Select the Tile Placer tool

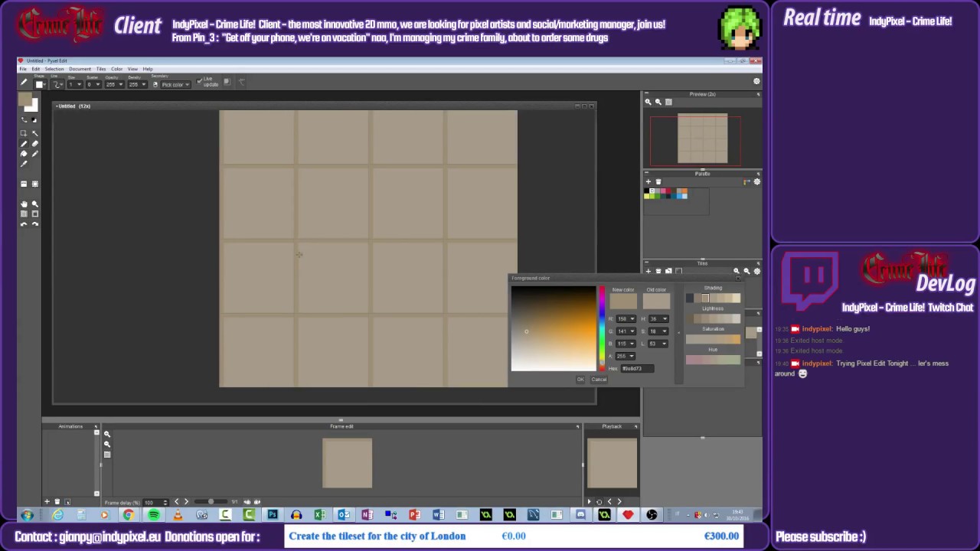tap(24, 184)
